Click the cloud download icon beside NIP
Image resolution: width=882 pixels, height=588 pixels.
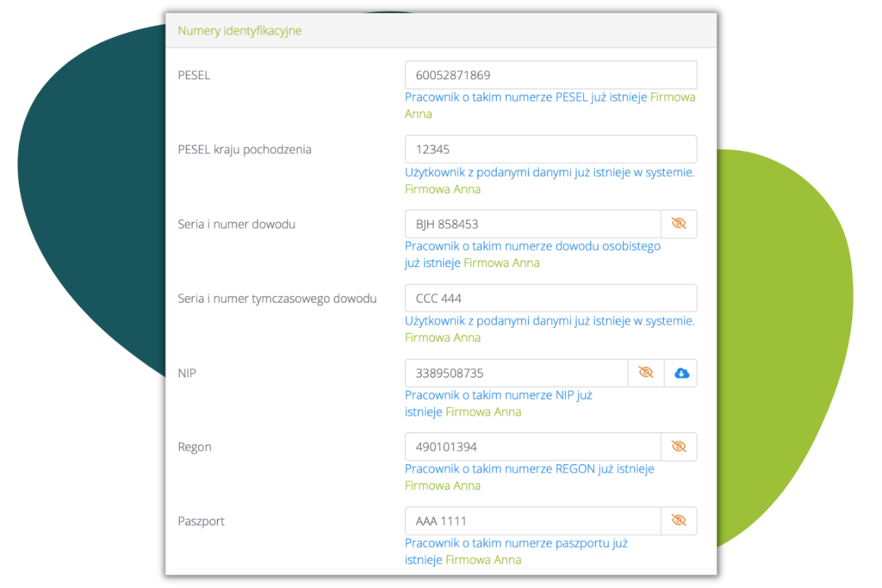coord(681,373)
